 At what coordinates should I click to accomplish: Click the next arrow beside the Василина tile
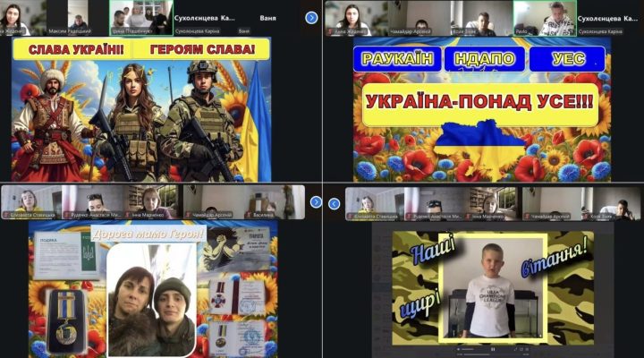[x=315, y=202]
